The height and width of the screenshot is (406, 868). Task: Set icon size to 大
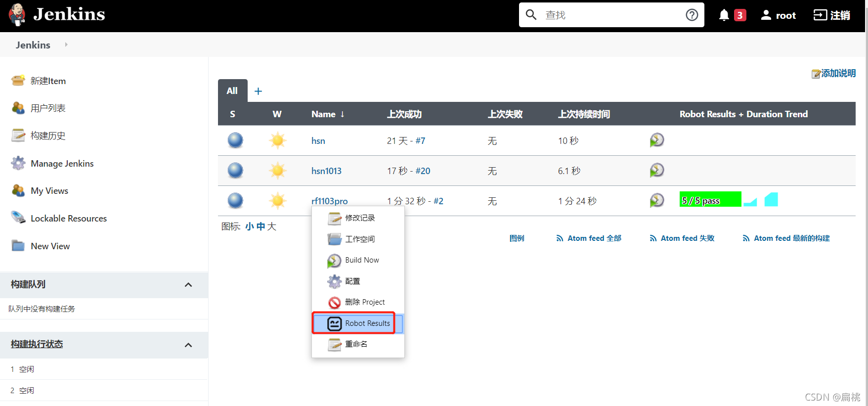(x=272, y=226)
